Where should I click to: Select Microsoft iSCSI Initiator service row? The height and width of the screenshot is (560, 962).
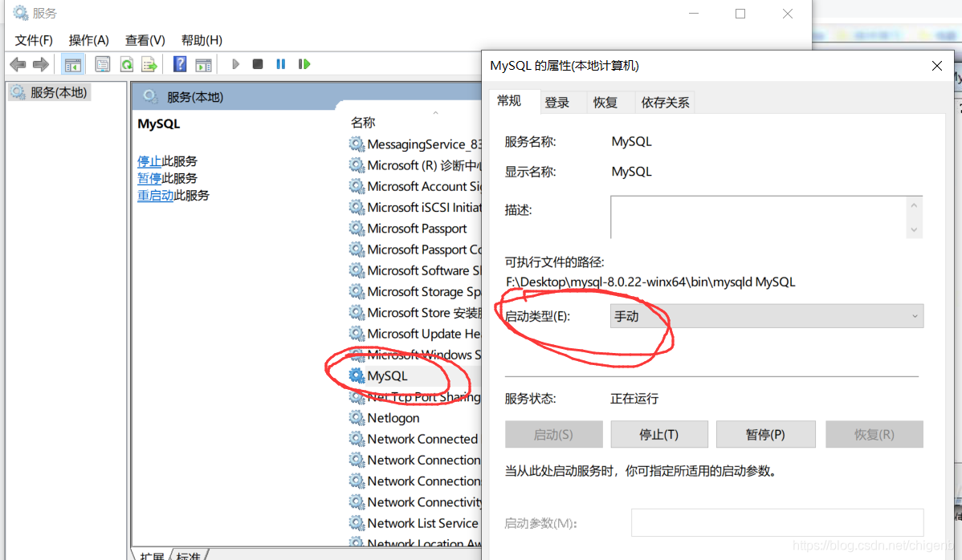(414, 208)
